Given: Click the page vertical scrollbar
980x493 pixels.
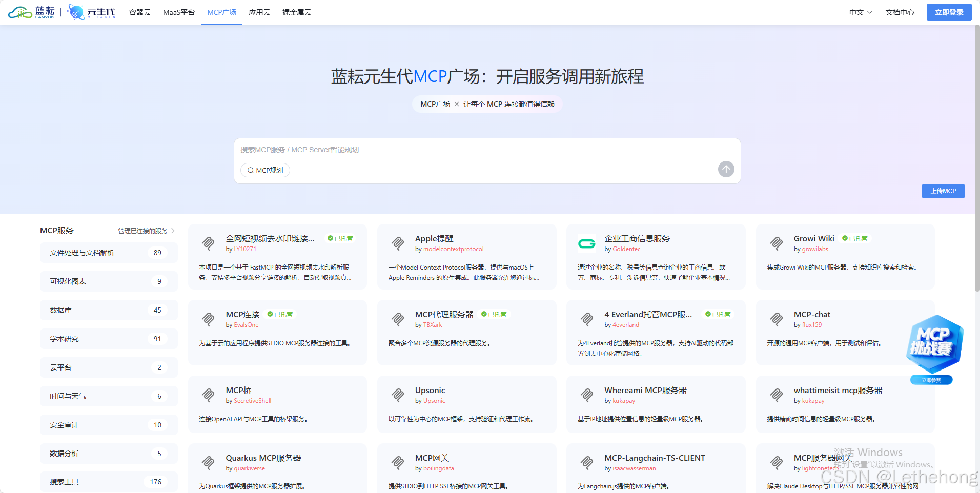Looking at the screenshot, I should click(976, 159).
